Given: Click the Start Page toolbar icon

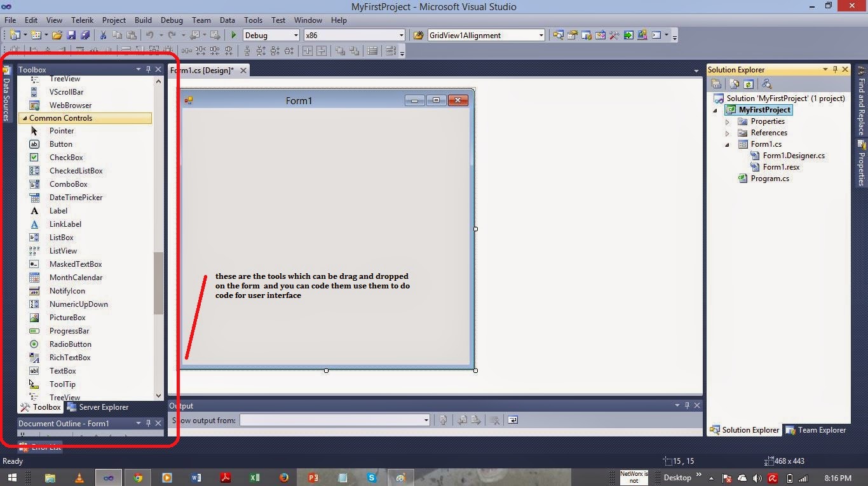Looking at the screenshot, I should tap(628, 36).
